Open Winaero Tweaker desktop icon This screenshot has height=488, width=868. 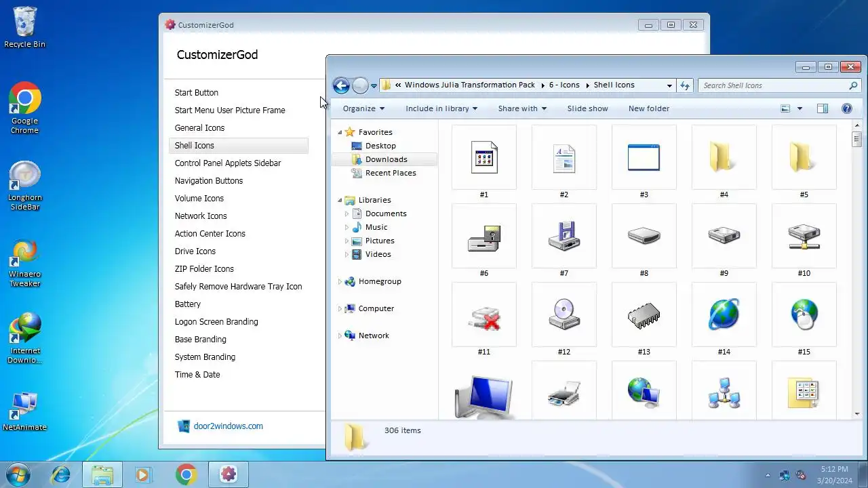[24, 263]
